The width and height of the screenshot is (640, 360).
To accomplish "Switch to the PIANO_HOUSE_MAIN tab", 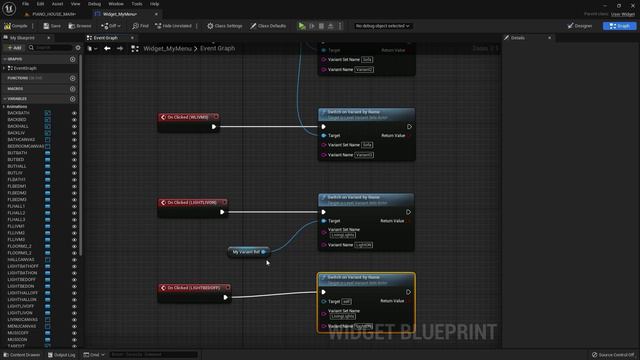I will [x=51, y=14].
